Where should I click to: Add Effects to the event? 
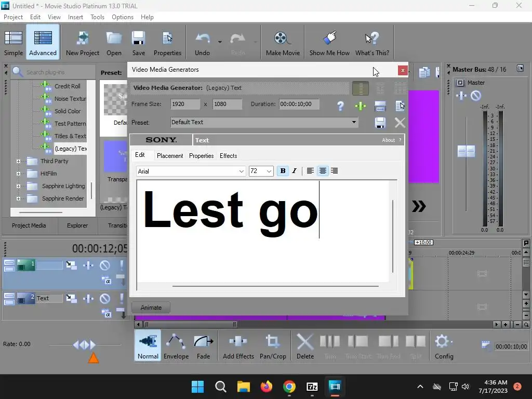click(238, 345)
